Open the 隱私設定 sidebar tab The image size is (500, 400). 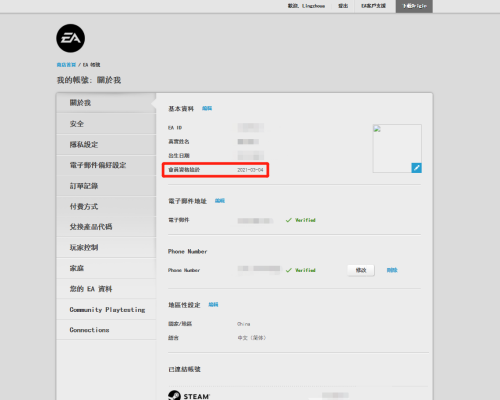point(106,144)
